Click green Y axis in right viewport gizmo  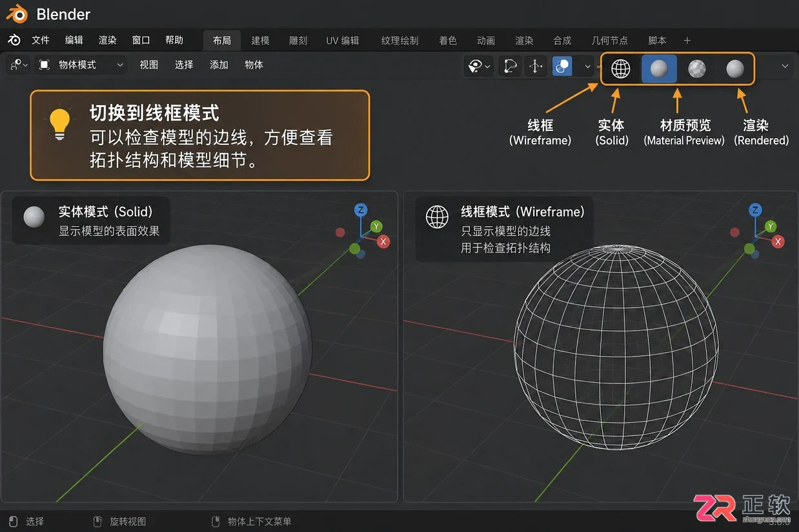point(771,226)
